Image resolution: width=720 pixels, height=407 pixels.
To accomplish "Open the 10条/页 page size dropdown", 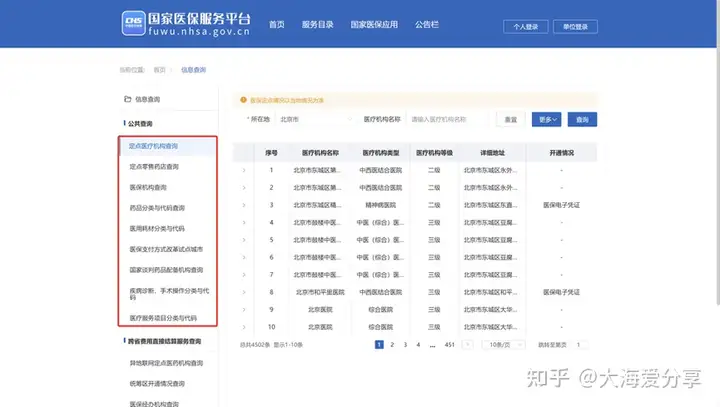I will (x=503, y=345).
